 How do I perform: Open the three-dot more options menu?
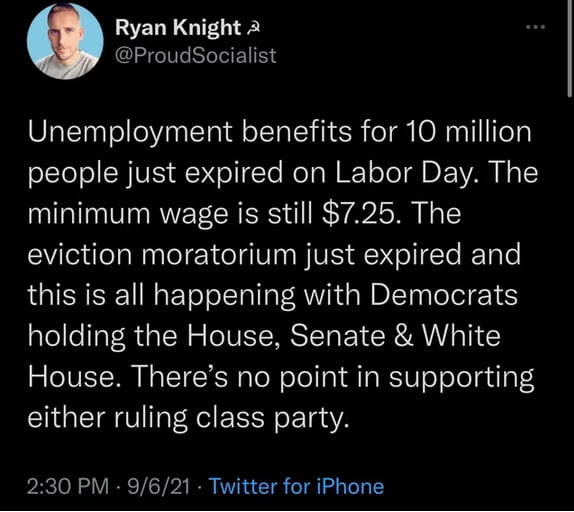[536, 27]
